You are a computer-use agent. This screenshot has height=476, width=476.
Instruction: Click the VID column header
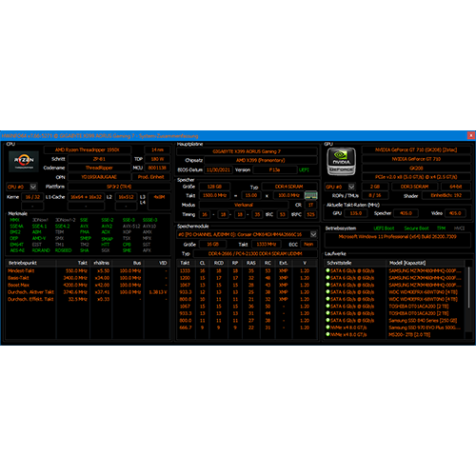pyautogui.click(x=157, y=263)
